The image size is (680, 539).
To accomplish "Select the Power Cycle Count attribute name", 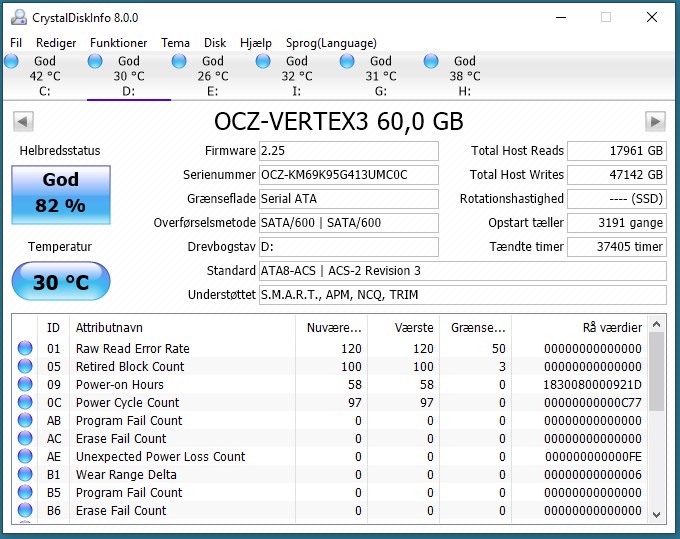I will (128, 403).
